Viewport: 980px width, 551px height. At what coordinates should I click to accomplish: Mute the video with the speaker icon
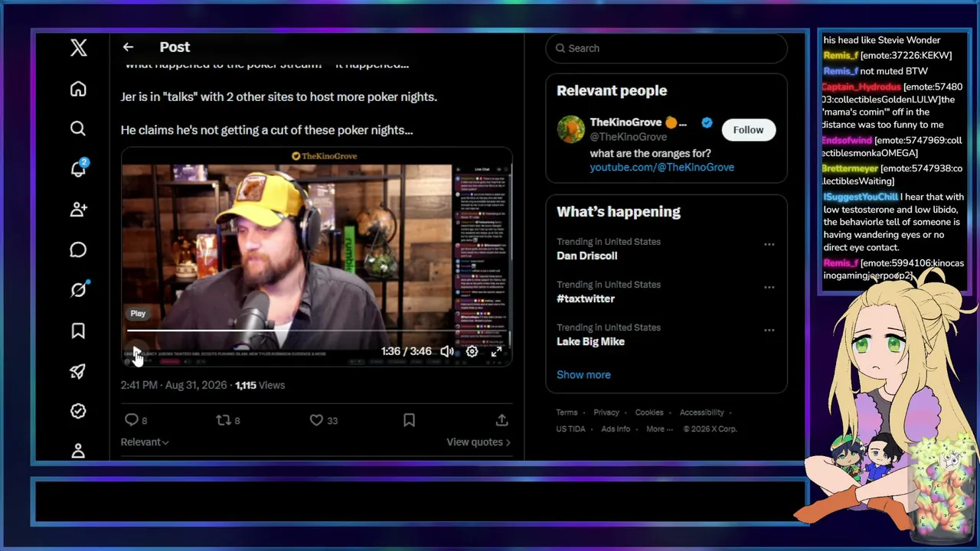tap(447, 352)
